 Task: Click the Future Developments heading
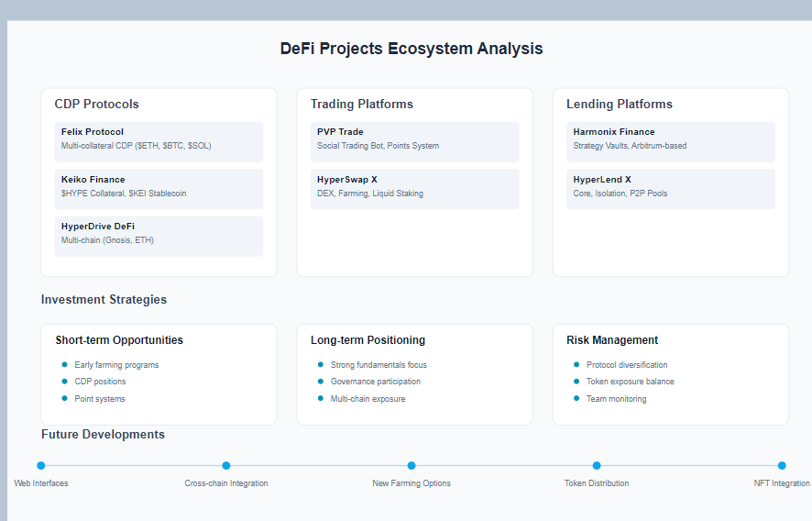103,435
